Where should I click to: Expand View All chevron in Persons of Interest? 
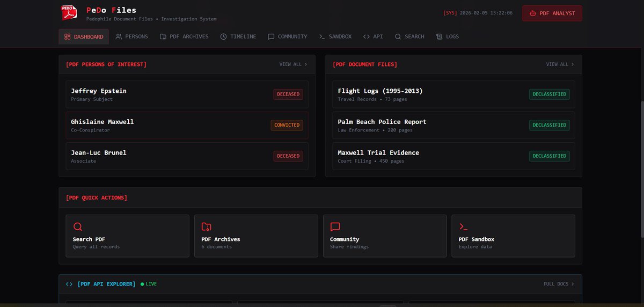coord(306,64)
